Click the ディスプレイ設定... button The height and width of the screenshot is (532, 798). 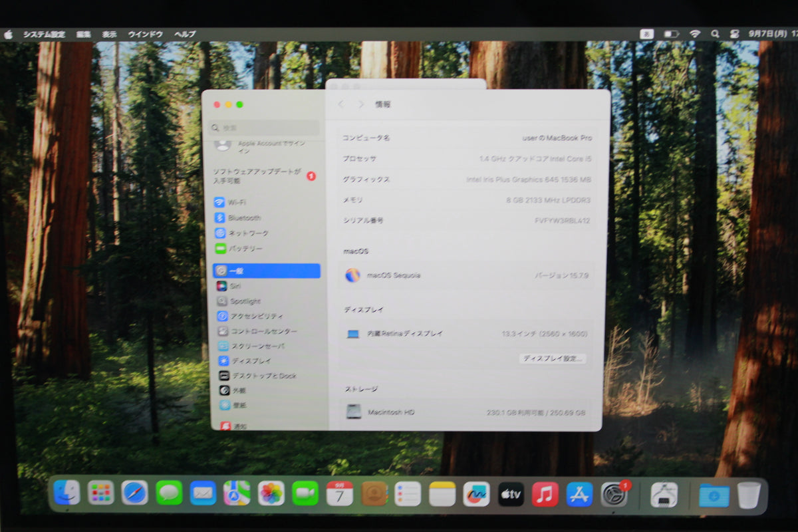pyautogui.click(x=552, y=358)
